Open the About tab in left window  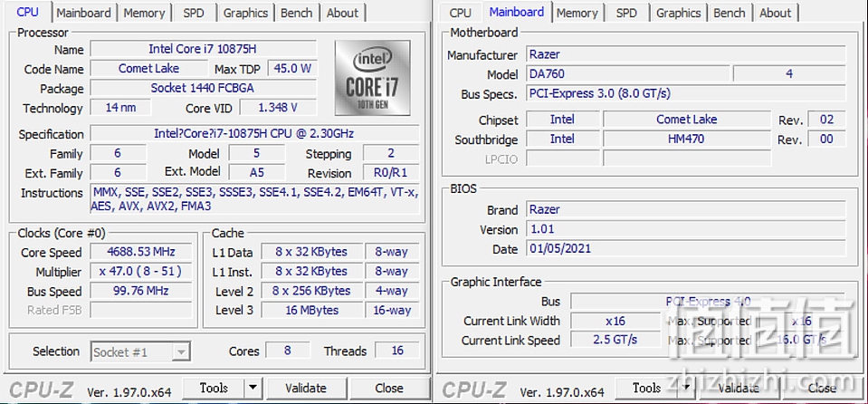point(343,13)
